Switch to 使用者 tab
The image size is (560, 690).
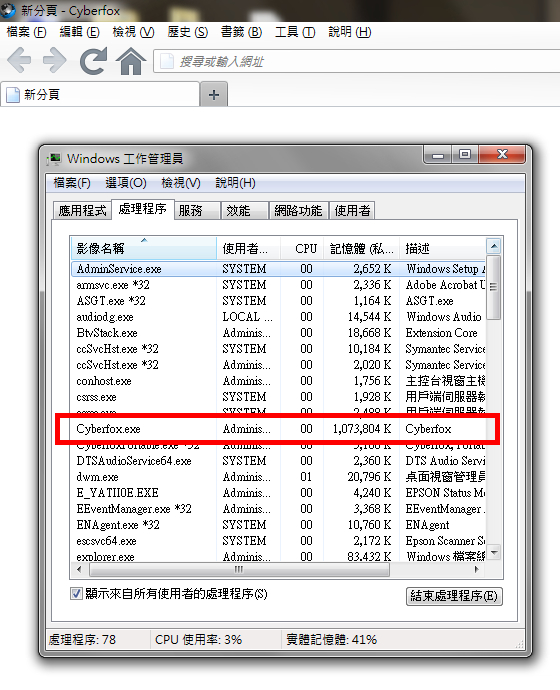[352, 210]
